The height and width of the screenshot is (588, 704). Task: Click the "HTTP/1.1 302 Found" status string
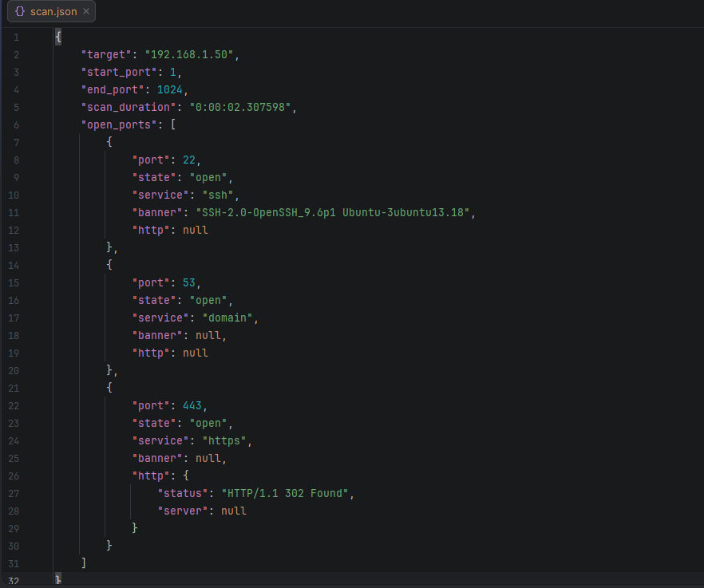285,493
